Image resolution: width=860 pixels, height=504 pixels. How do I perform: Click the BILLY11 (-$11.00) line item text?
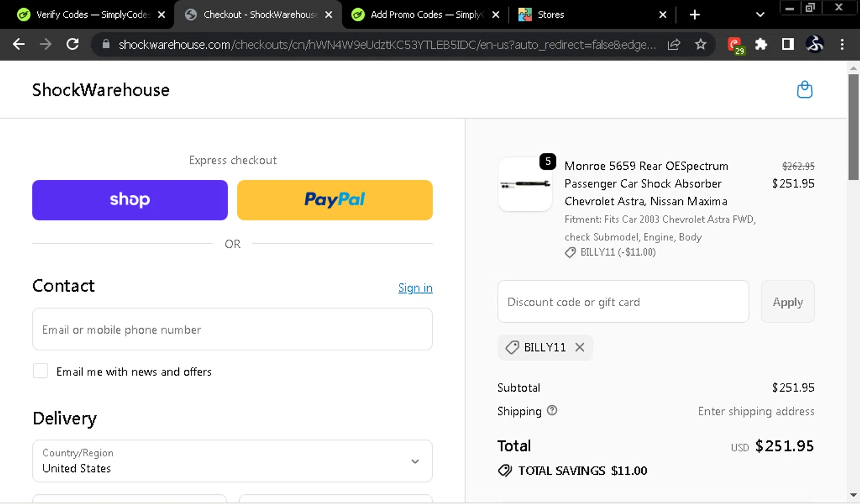(x=618, y=252)
